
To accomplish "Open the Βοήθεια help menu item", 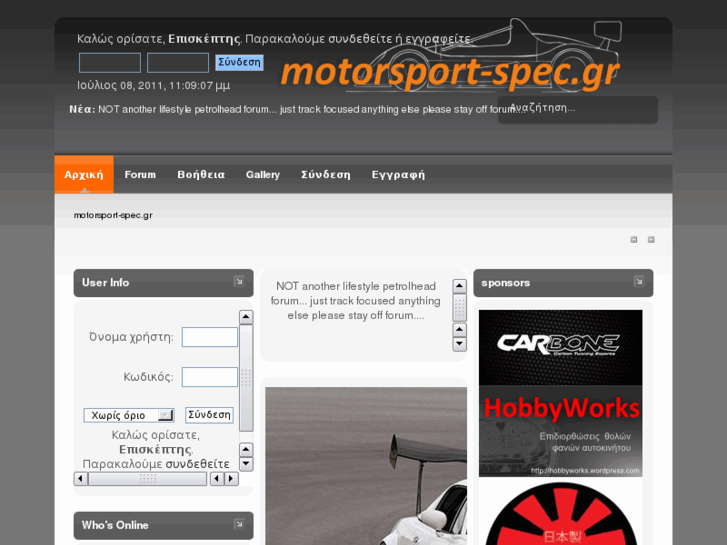I will pyautogui.click(x=201, y=174).
